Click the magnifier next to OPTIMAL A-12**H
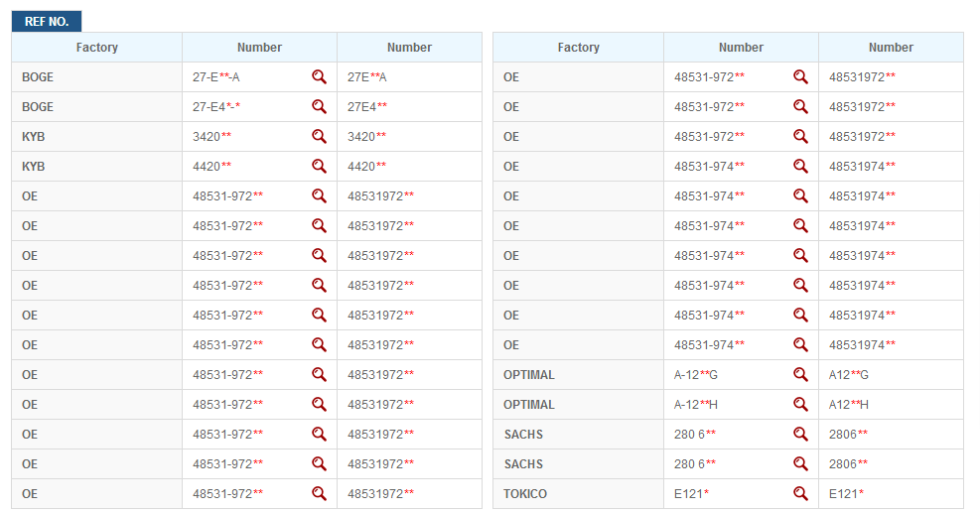Screen dimensions: 980x512 coord(800,404)
